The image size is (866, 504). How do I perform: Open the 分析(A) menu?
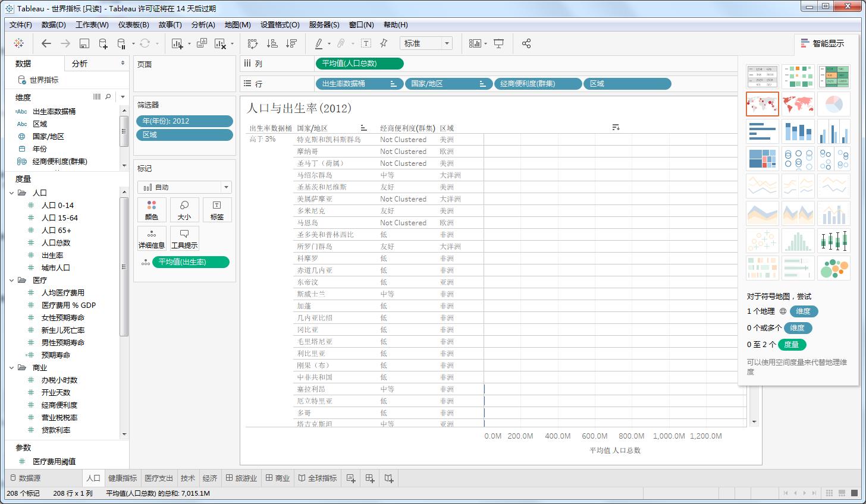click(203, 24)
